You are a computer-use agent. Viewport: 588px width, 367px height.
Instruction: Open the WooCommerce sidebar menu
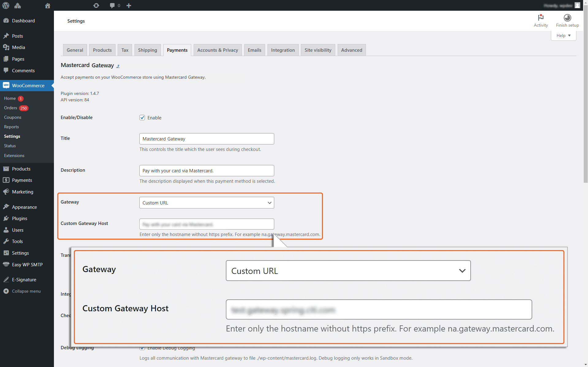pyautogui.click(x=27, y=85)
